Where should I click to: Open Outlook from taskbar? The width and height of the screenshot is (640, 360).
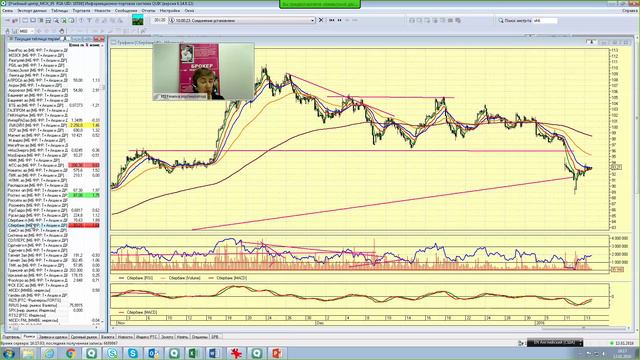153,353
